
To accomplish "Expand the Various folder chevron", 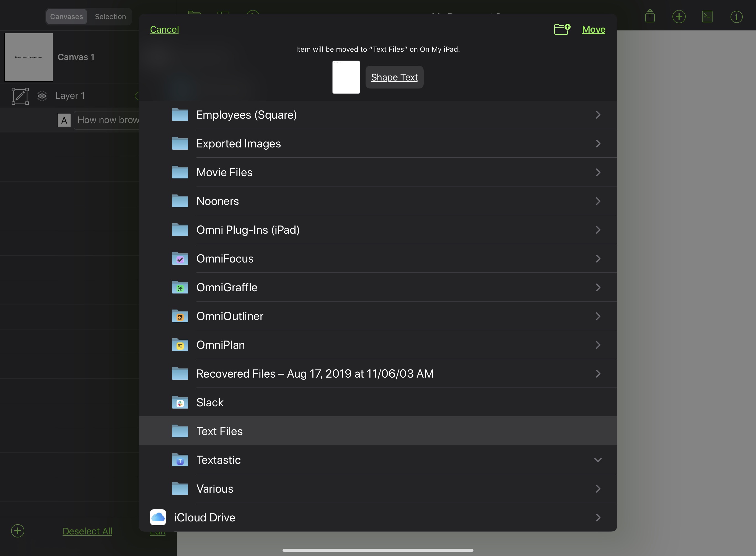I will [598, 488].
